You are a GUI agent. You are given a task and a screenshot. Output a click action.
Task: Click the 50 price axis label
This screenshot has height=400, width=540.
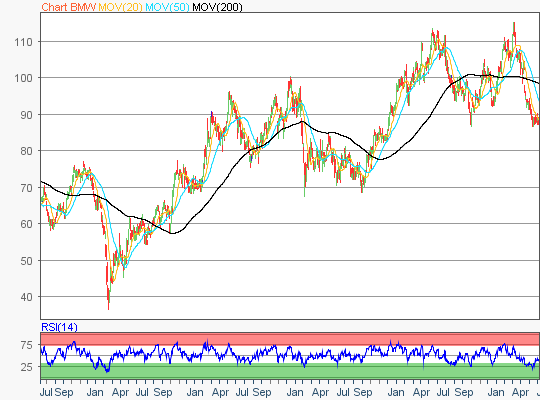(27, 261)
